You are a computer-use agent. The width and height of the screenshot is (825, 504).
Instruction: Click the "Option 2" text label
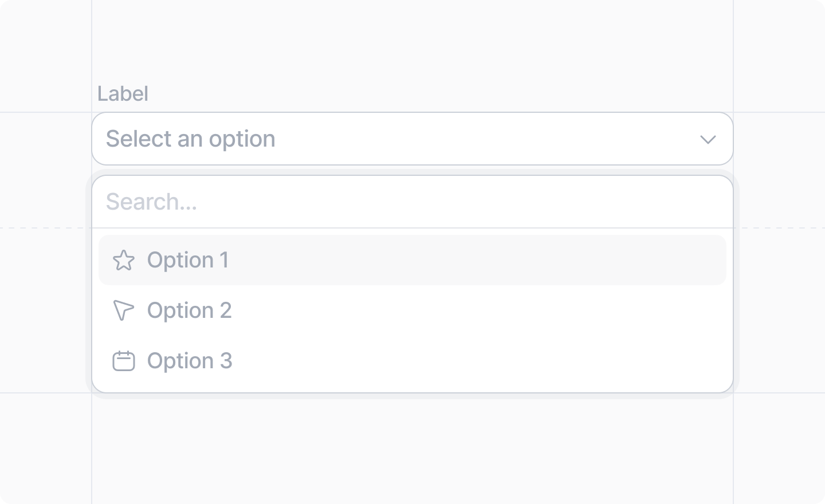click(x=189, y=310)
